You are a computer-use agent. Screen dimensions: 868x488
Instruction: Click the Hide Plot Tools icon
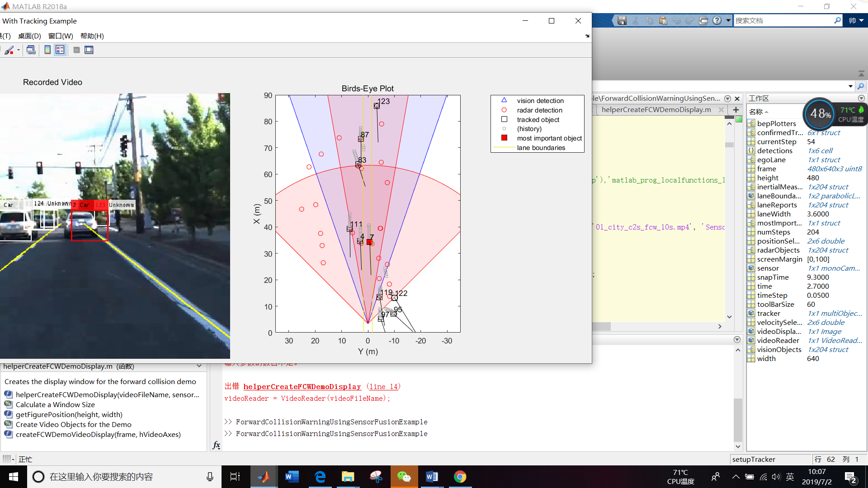(x=76, y=50)
